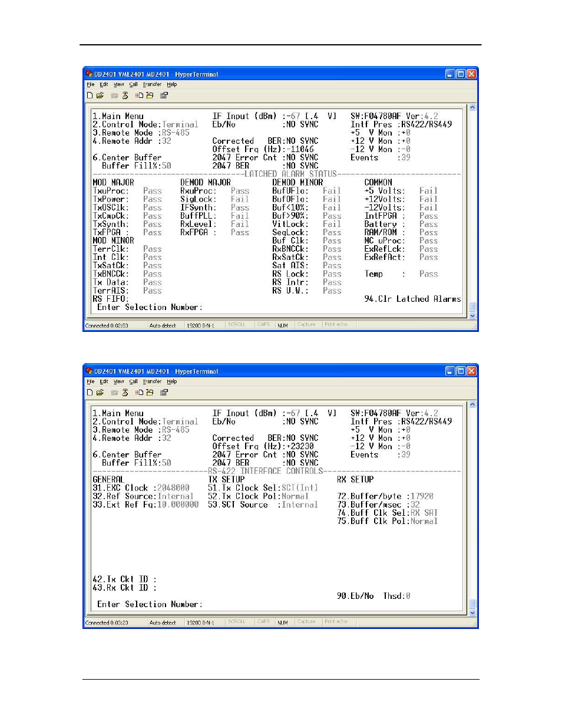This screenshot has width=562, height=728.
Task: Open Edit menu in the alarm status window
Action: click(104, 84)
